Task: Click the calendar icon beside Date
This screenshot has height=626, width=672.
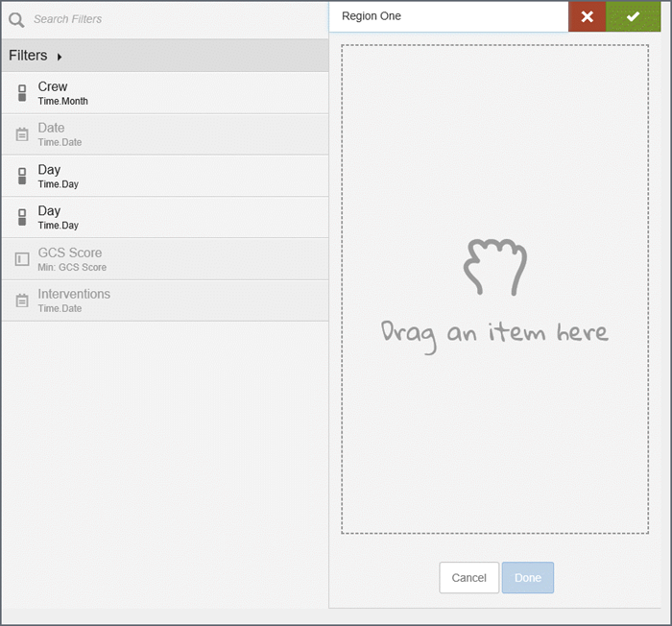Action: [22, 134]
